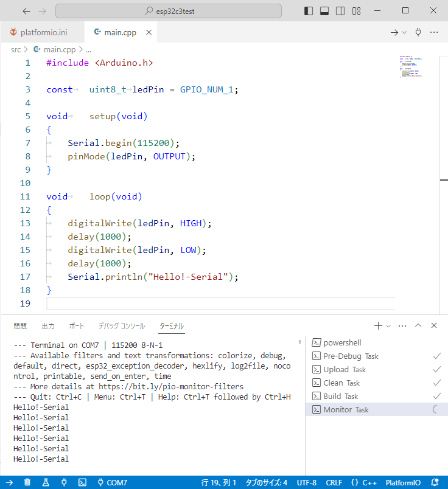Image resolution: width=448 pixels, height=489 pixels.
Task: Click line number 7 in the gutter
Action: pyautogui.click(x=28, y=143)
